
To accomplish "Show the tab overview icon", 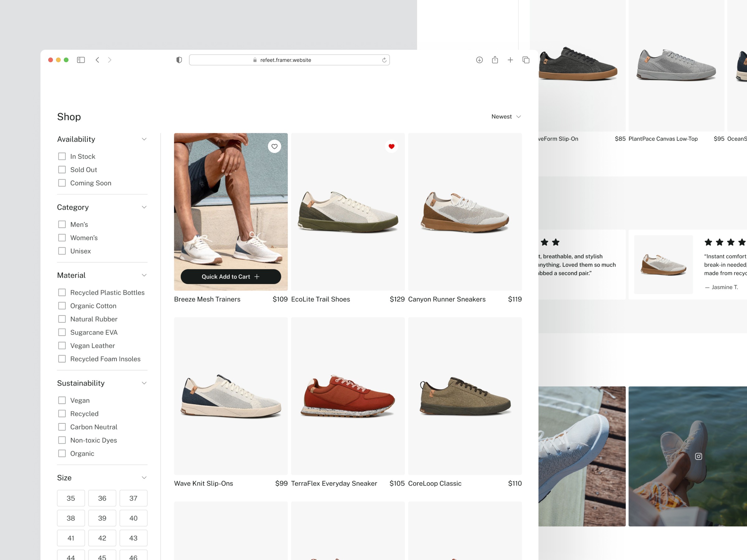I will 526,60.
